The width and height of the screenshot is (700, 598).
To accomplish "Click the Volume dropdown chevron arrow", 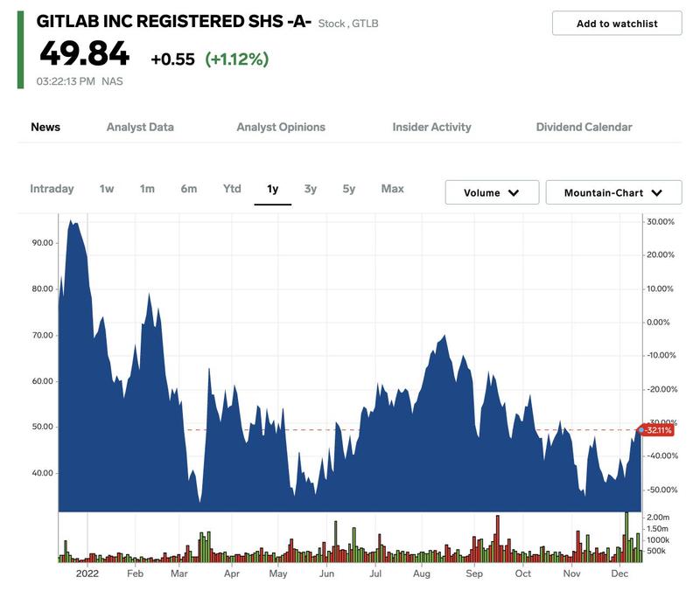I will 514,192.
